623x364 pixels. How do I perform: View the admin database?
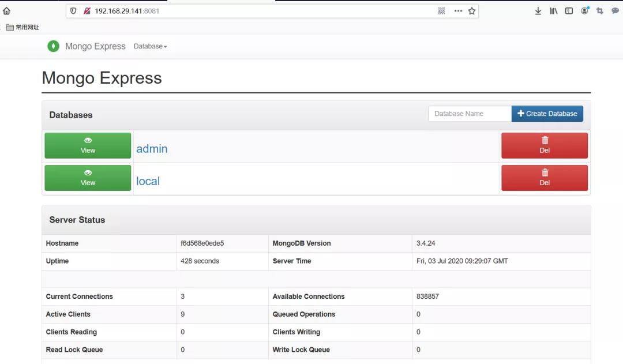click(88, 145)
